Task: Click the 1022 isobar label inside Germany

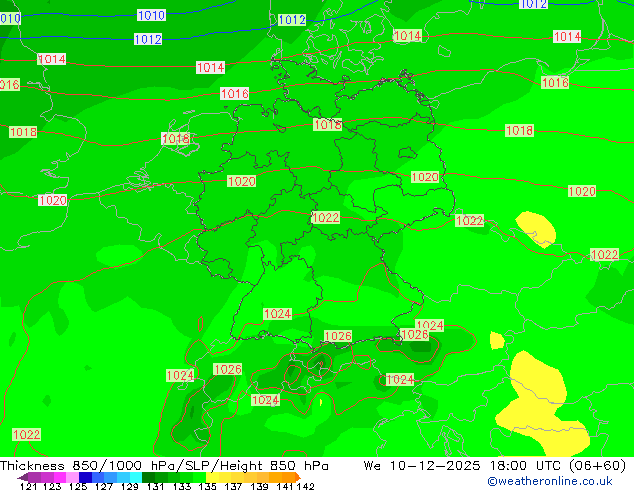Action: coord(325,218)
